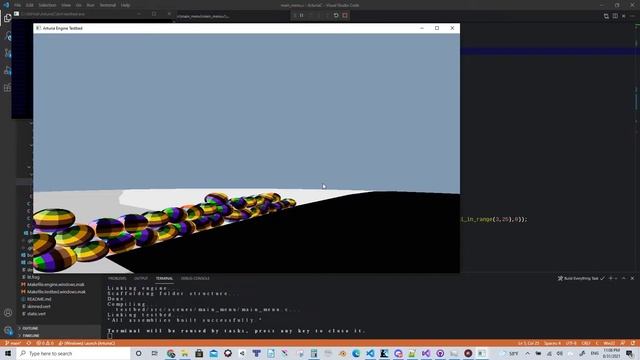Click the git branch indicator in status bar
640x360 pixels.
coord(13,343)
